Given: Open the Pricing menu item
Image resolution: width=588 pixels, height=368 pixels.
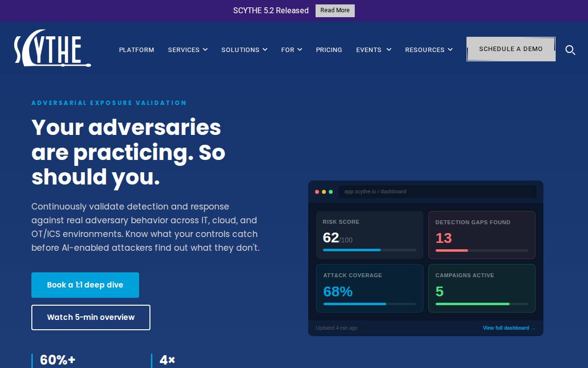Looking at the screenshot, I should pos(329,50).
